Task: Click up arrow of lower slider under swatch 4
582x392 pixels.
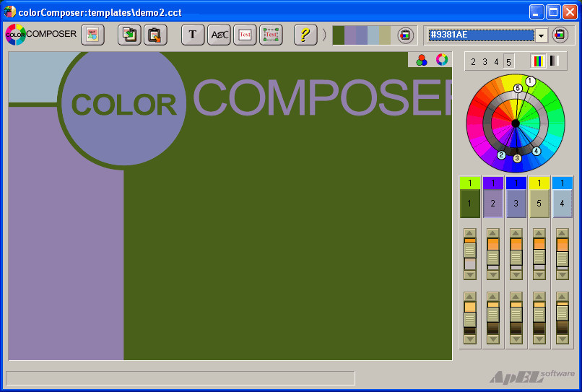Action: (x=562, y=297)
